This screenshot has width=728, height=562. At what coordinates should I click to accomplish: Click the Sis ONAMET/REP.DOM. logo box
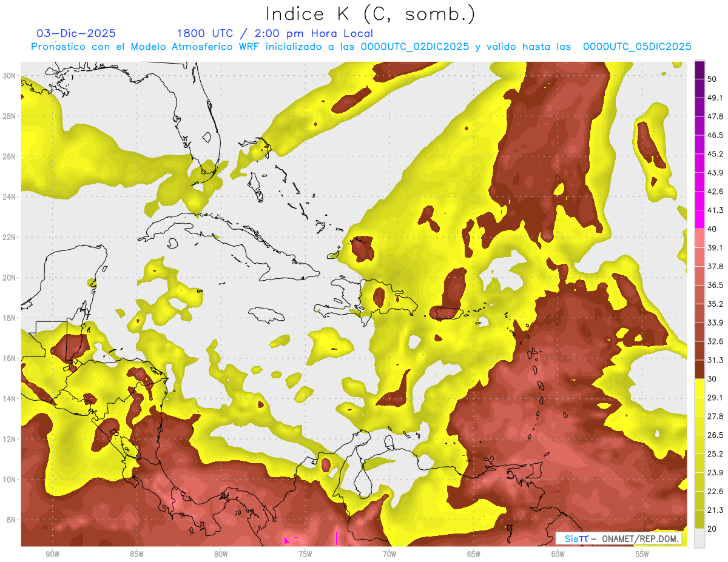tap(619, 538)
